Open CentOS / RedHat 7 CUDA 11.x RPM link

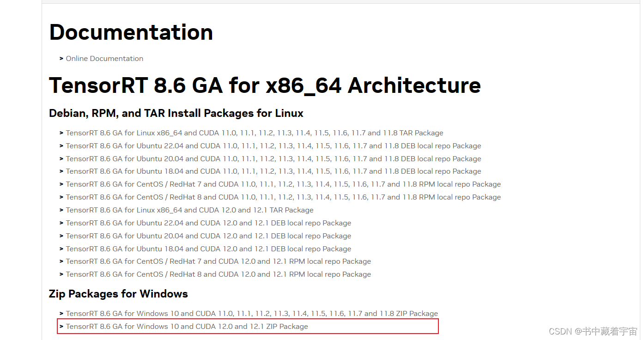(283, 184)
